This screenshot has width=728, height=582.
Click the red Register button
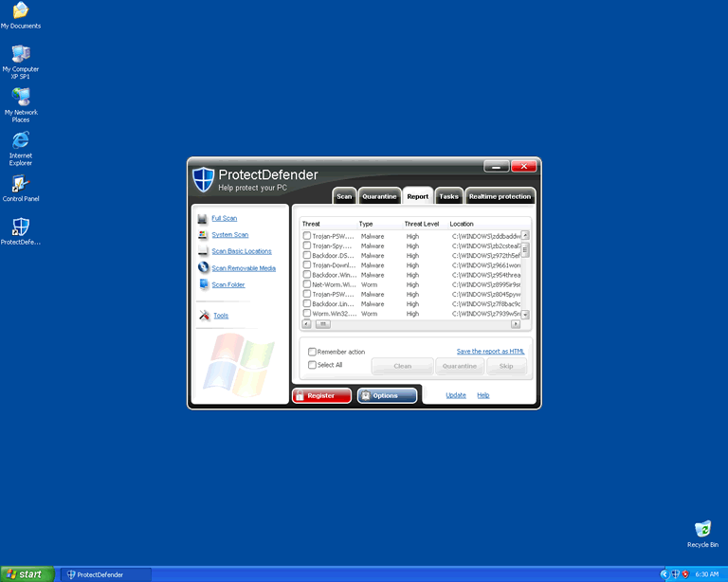click(321, 395)
